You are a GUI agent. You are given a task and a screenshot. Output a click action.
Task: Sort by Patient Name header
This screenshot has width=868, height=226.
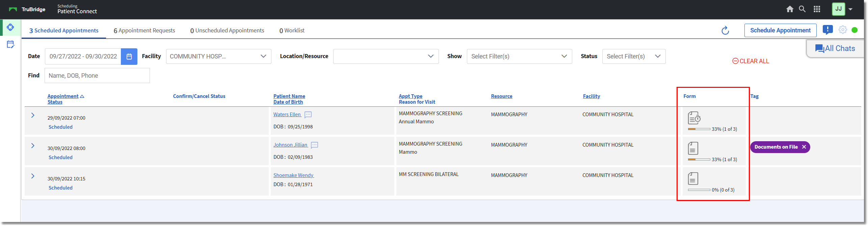pos(289,96)
